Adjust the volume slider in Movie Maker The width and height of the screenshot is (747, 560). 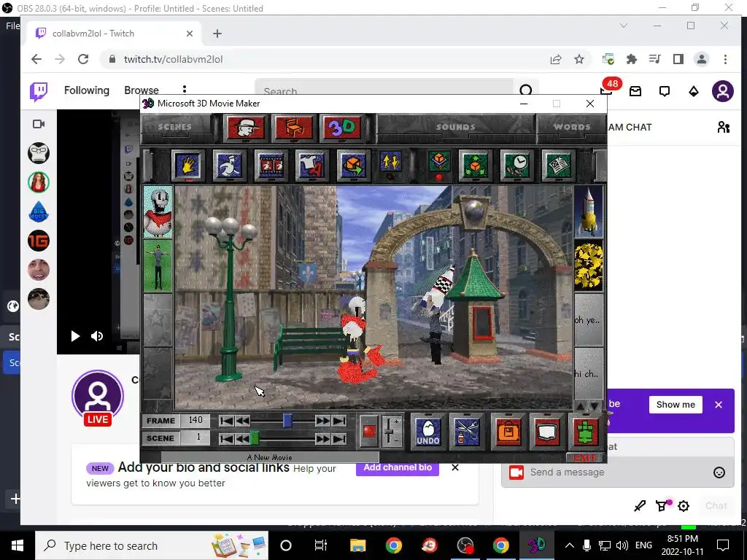click(x=391, y=432)
